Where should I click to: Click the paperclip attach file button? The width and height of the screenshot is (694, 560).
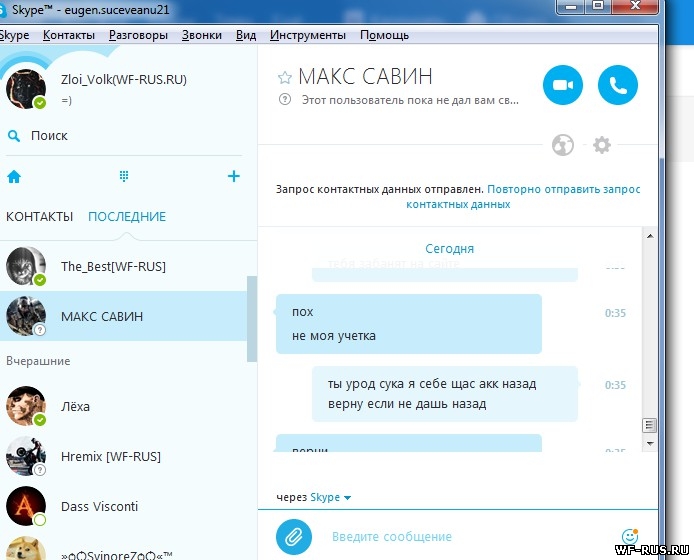(293, 536)
